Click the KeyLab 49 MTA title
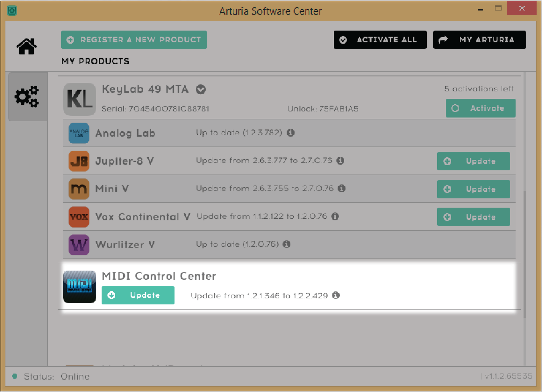Viewport: 542px width, 392px height. pyautogui.click(x=145, y=89)
